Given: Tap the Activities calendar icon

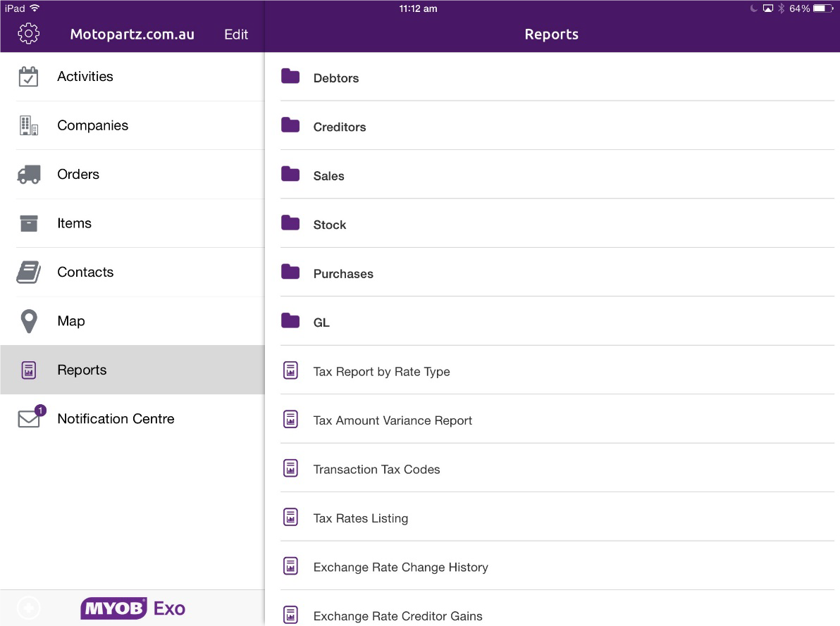Looking at the screenshot, I should (x=28, y=77).
